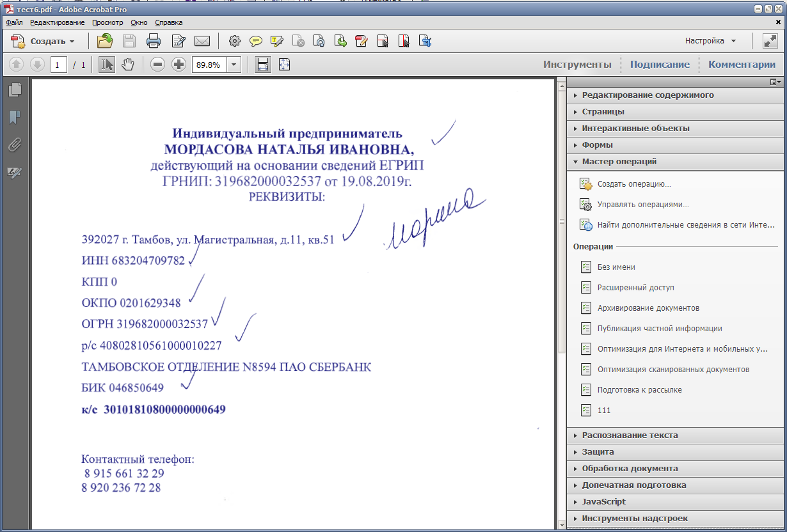
Task: Select the Hand pan tool
Action: [128, 65]
